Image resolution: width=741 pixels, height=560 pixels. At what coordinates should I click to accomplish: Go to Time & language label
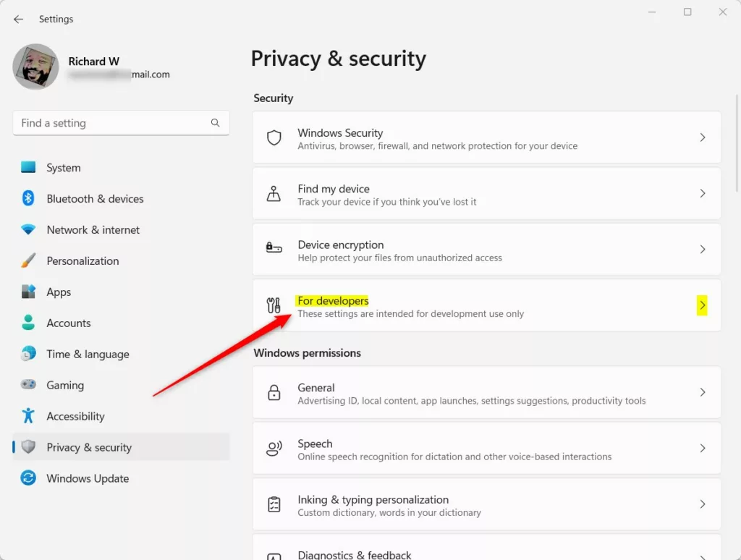click(x=88, y=355)
